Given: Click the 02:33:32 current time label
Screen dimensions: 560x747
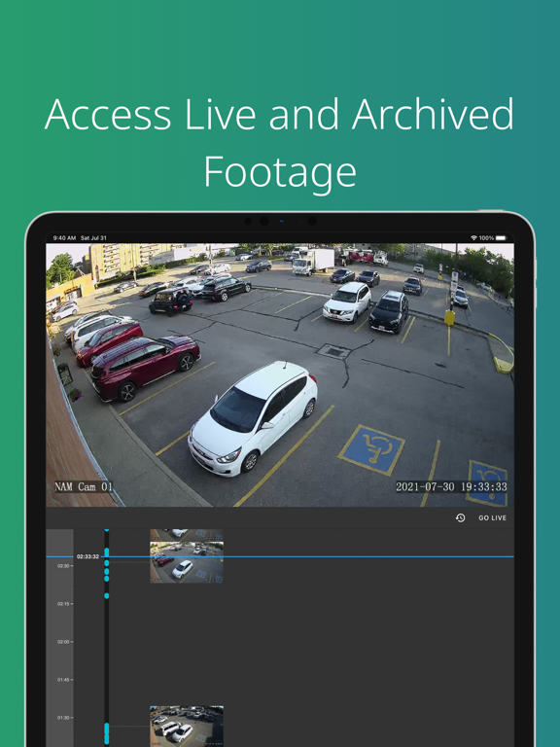Looking at the screenshot, I should point(87,556).
